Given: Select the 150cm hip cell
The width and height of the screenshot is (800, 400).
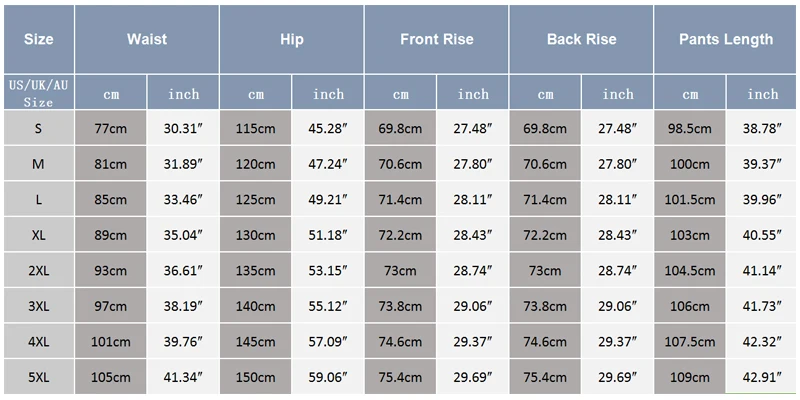Looking at the screenshot, I should tap(256, 377).
